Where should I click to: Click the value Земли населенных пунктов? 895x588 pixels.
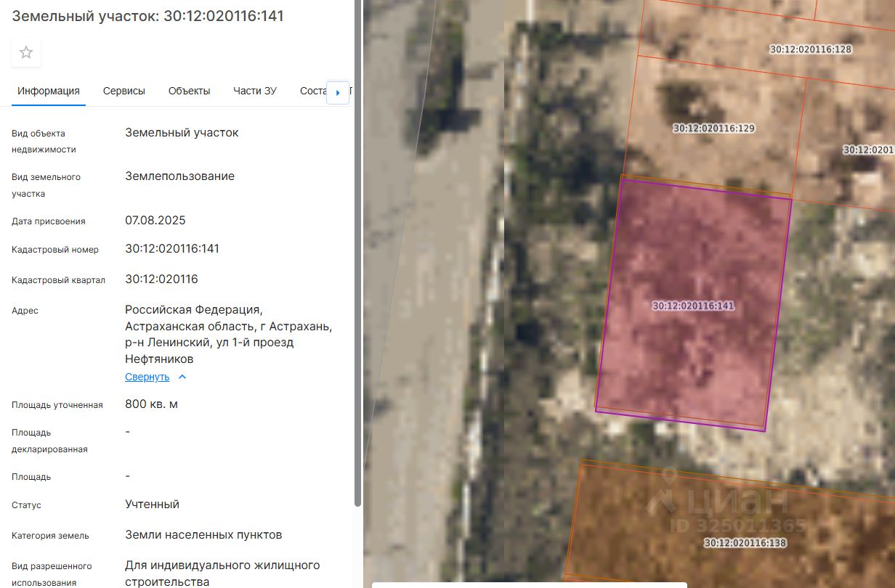[x=203, y=535]
